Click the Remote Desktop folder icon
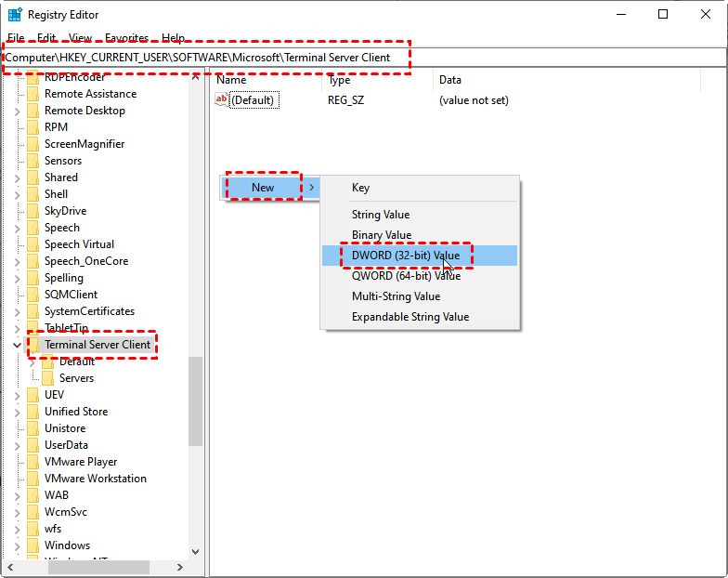Viewport: 728px width, 578px height. pos(33,111)
